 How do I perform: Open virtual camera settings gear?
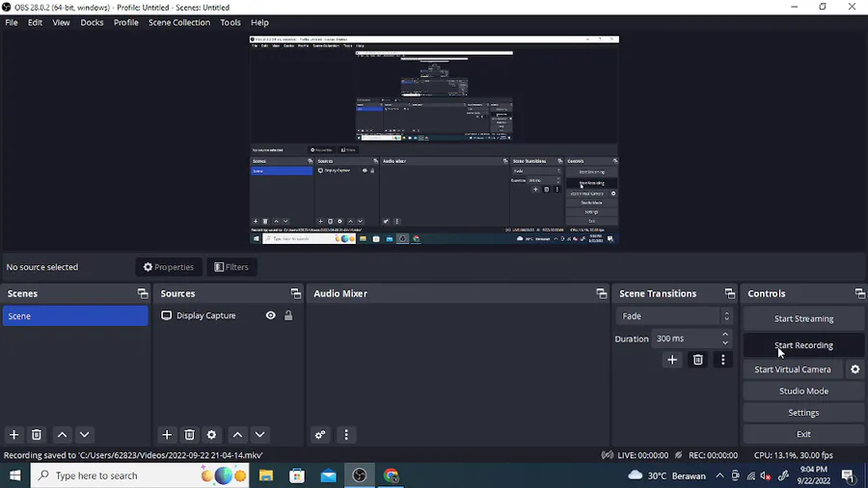tap(855, 369)
